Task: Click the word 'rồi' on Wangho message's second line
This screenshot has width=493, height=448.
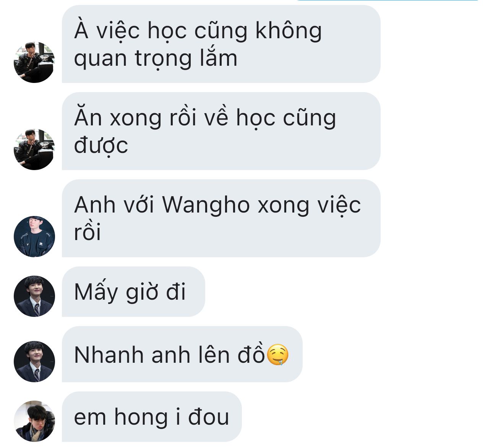Action: pos(88,232)
